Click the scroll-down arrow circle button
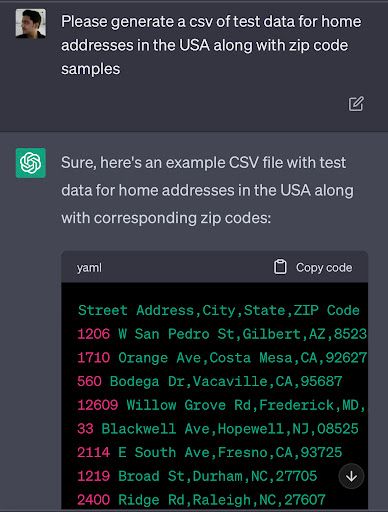This screenshot has height=512, width=388. [x=351, y=476]
